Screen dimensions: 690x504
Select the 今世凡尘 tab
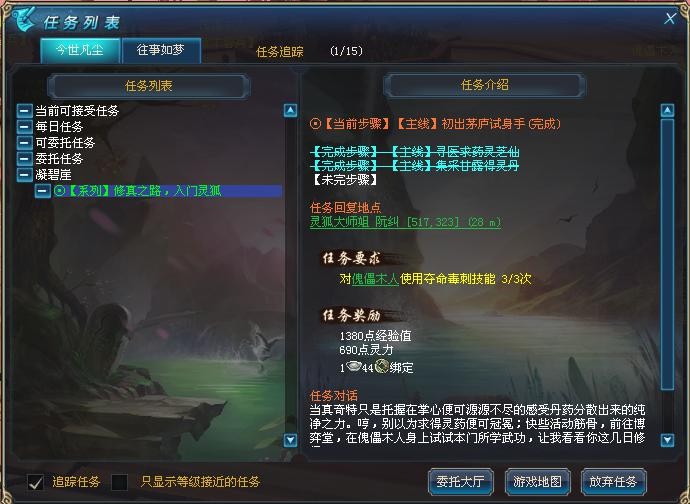coord(80,50)
